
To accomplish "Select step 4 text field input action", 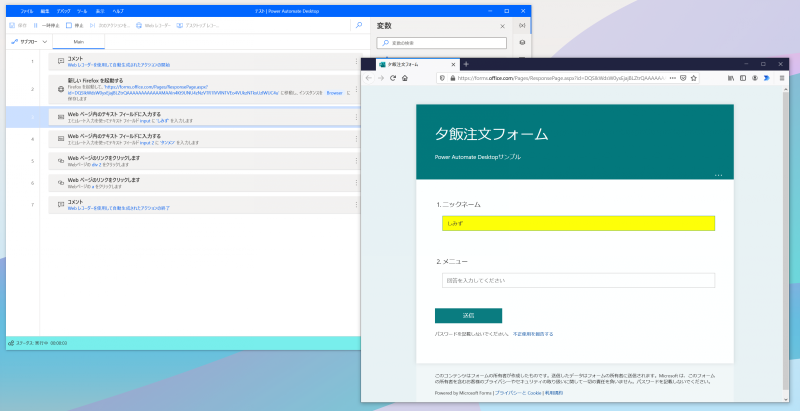I will (x=205, y=139).
